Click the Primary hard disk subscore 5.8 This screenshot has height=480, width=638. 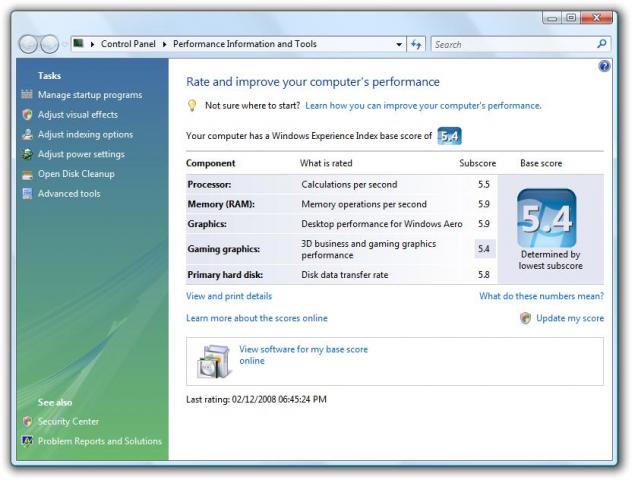click(483, 275)
